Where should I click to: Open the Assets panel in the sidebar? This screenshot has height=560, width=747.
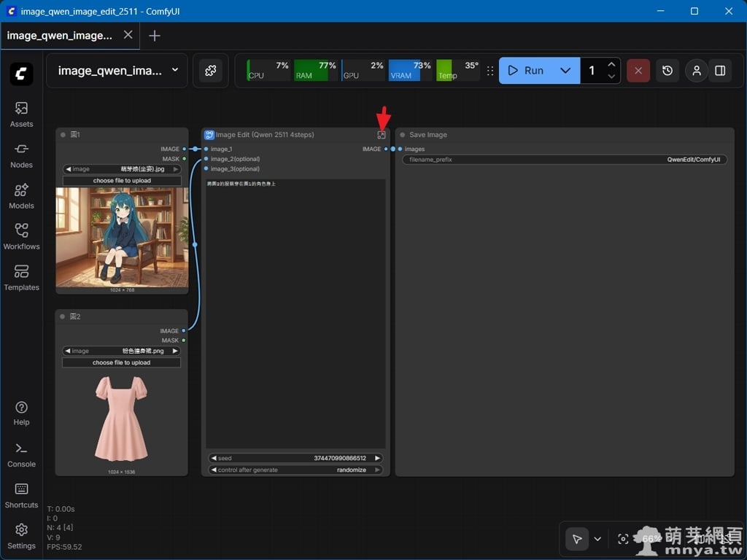point(21,114)
